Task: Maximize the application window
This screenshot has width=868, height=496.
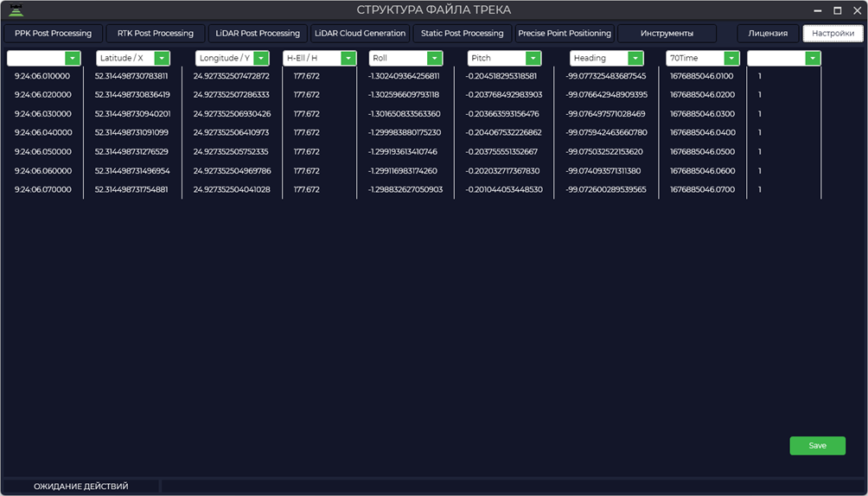Action: point(838,10)
